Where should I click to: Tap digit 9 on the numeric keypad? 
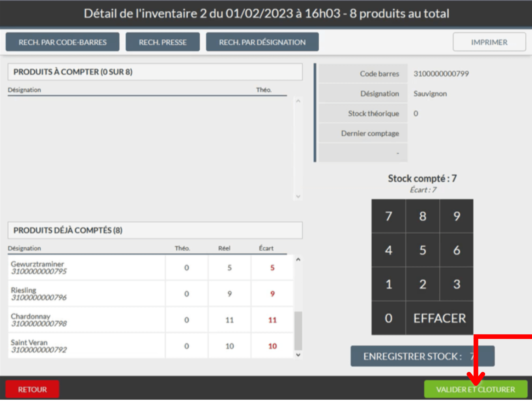(x=456, y=216)
